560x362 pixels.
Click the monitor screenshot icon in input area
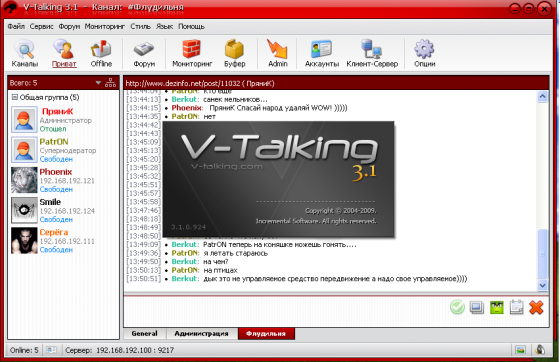(x=477, y=307)
